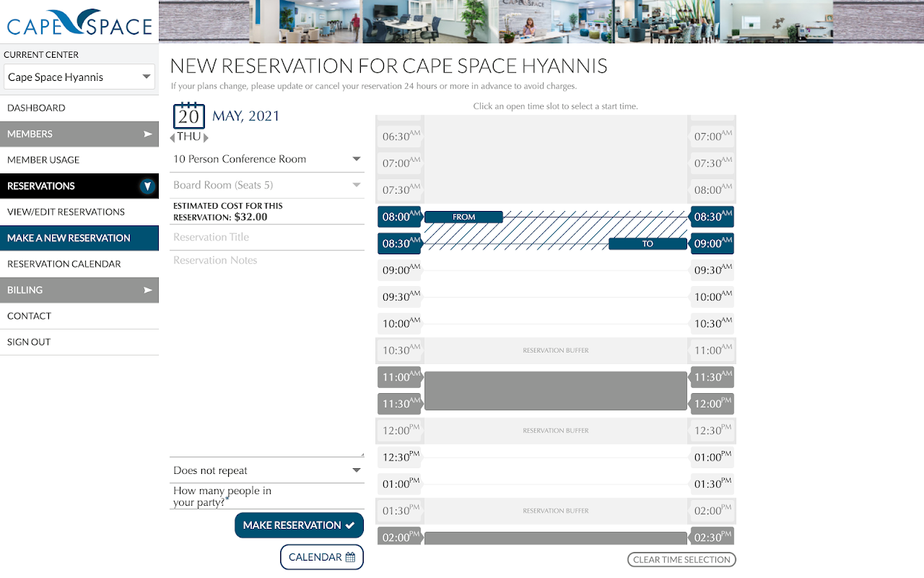Viewport: 924px width, 578px height.
Task: Open the Dashboard menu item
Action: click(x=79, y=108)
